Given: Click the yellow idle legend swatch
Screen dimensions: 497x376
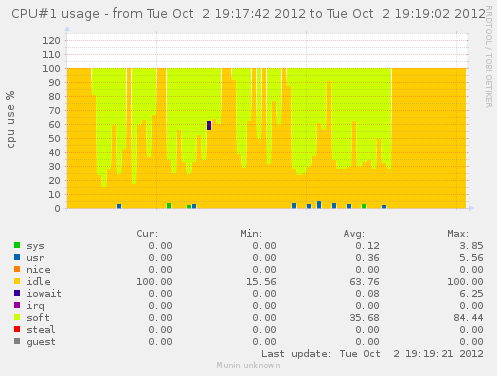Looking at the screenshot, I should pos(17,281).
